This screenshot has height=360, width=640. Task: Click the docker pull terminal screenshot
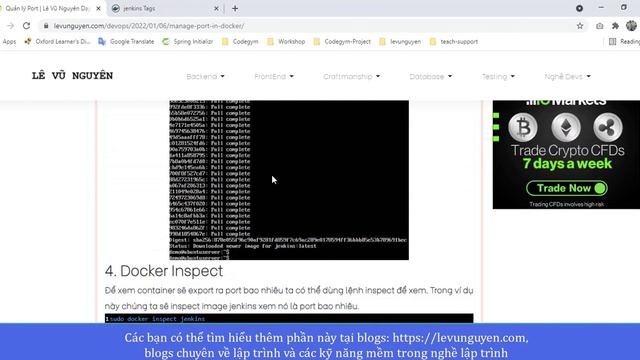coord(289,180)
